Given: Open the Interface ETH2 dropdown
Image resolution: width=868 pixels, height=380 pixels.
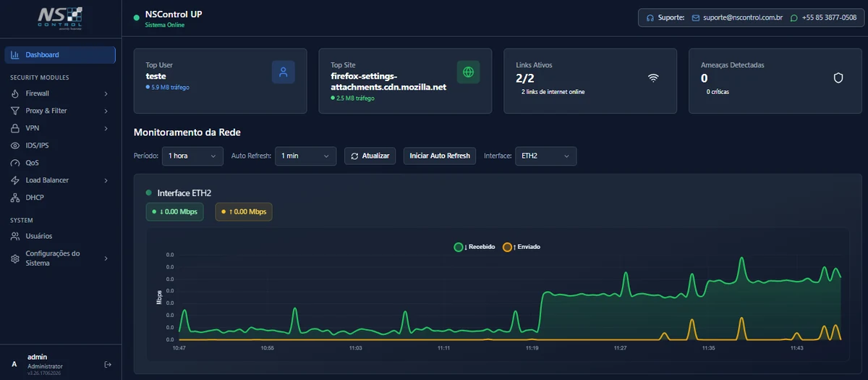Looking at the screenshot, I should click(x=546, y=156).
